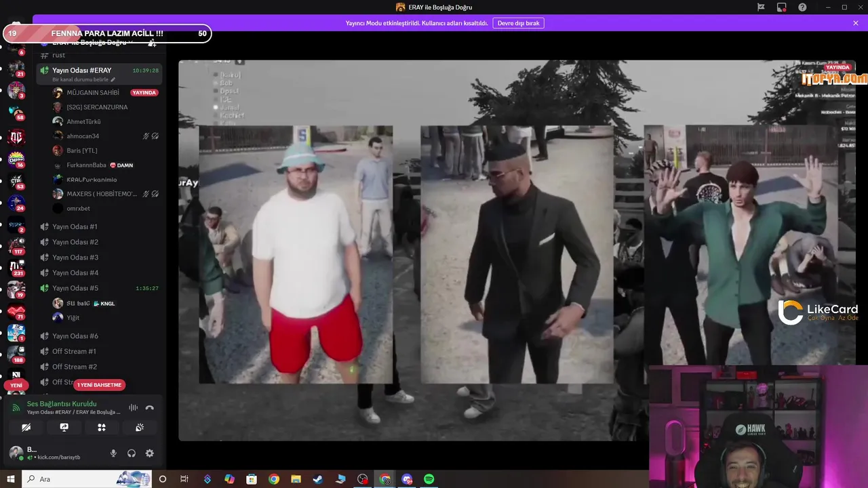Open Windows Start menu

click(11, 479)
